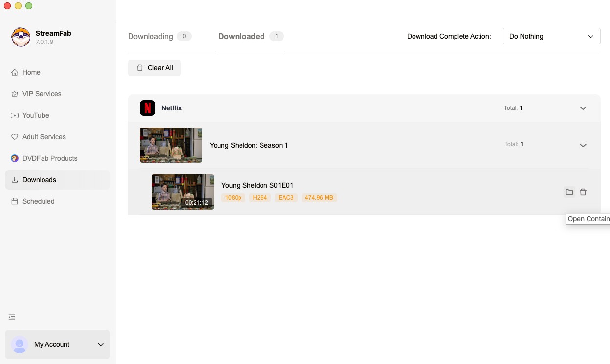Open the YouTube downloader section
Image resolution: width=610 pixels, height=364 pixels.
(x=36, y=115)
